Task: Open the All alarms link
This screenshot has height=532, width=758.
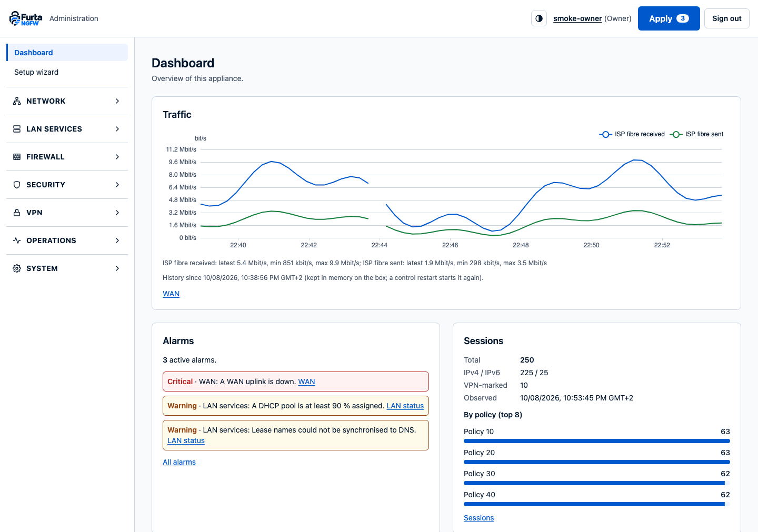Action: click(x=179, y=462)
